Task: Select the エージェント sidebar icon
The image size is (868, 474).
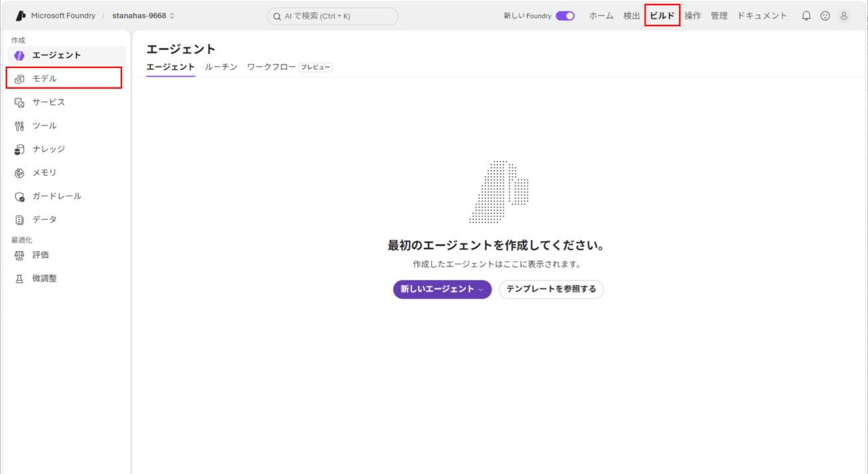Action: point(19,55)
